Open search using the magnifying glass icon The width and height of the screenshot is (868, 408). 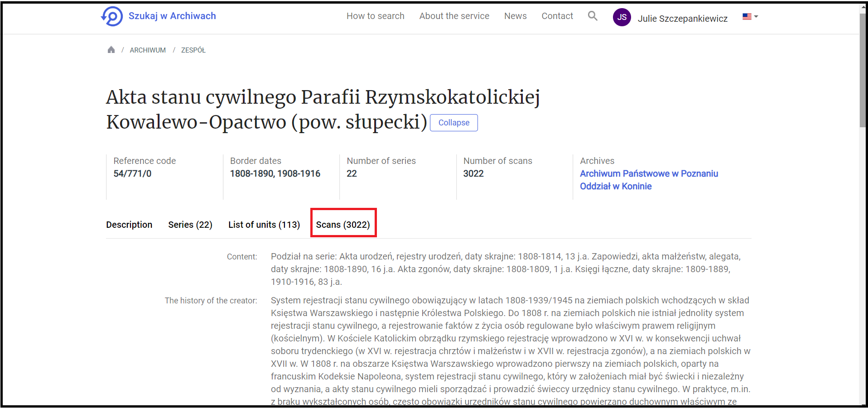593,16
